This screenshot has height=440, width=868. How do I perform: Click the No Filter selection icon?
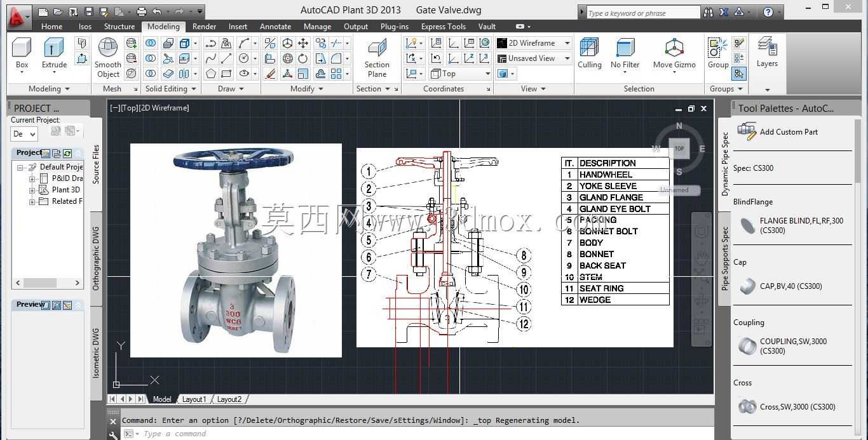pos(625,53)
